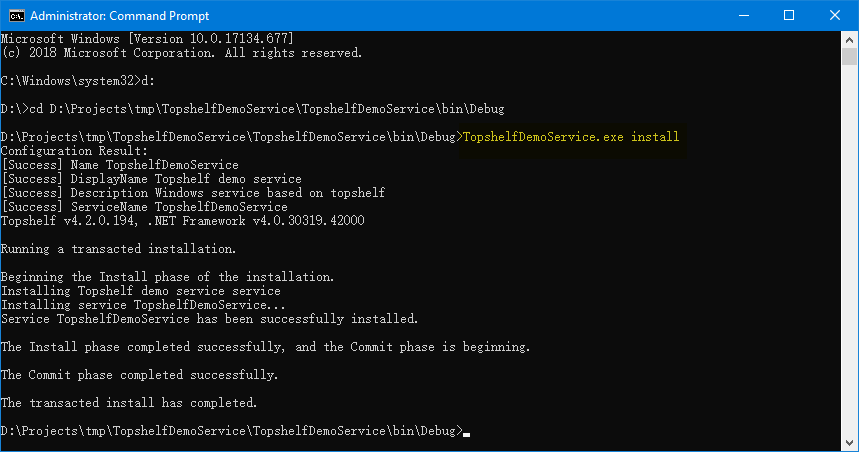Click the 'Topshelf v4.2.0.194' version line
Screen dimensions: 859x452
[x=183, y=221]
